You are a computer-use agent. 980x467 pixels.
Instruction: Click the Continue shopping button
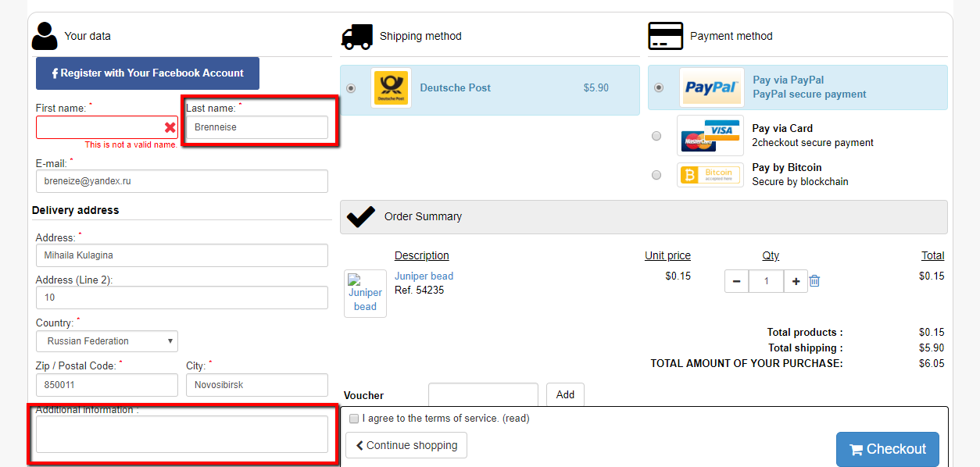pos(406,445)
